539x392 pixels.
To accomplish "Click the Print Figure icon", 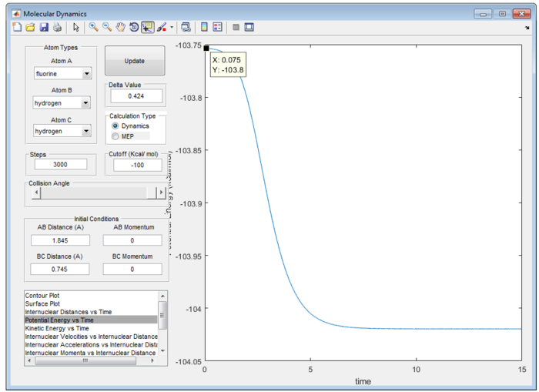I will tap(57, 27).
